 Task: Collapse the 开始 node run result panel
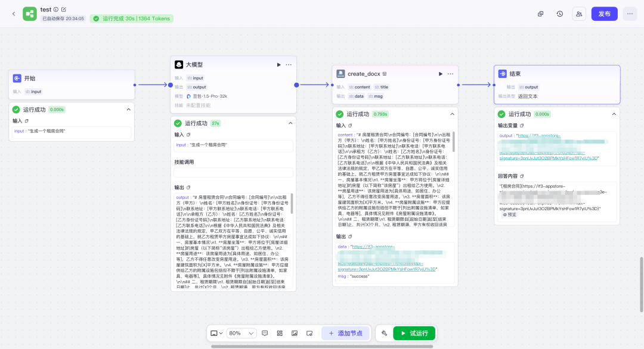point(128,110)
